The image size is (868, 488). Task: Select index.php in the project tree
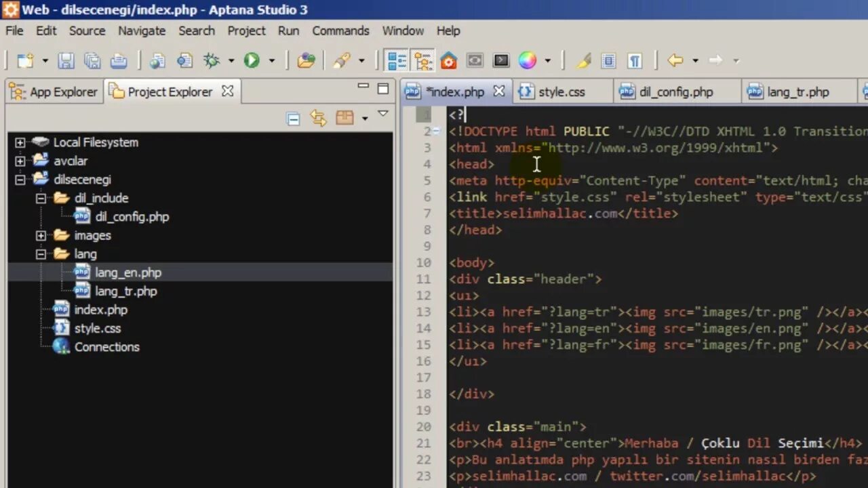[x=100, y=310]
